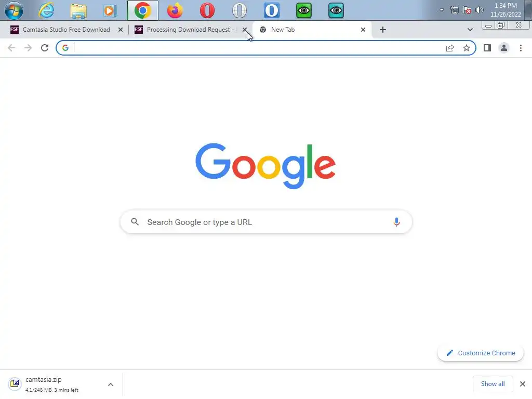Image resolution: width=532 pixels, height=399 pixels.
Task: Open the teal eye application icon
Action: point(336,10)
